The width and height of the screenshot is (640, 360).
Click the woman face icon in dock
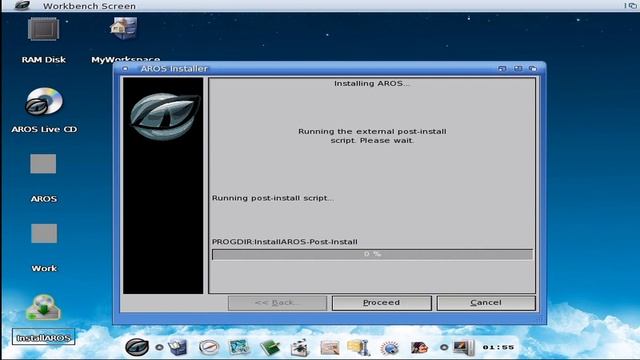(x=419, y=348)
